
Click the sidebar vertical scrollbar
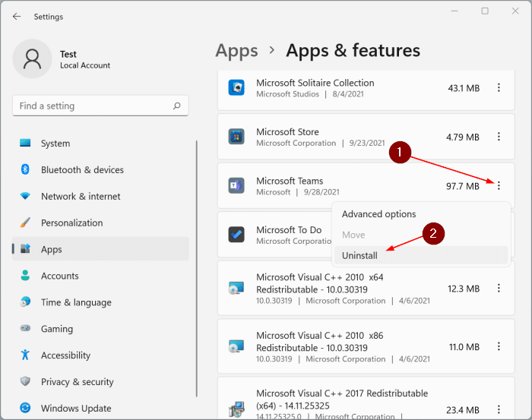[196, 268]
